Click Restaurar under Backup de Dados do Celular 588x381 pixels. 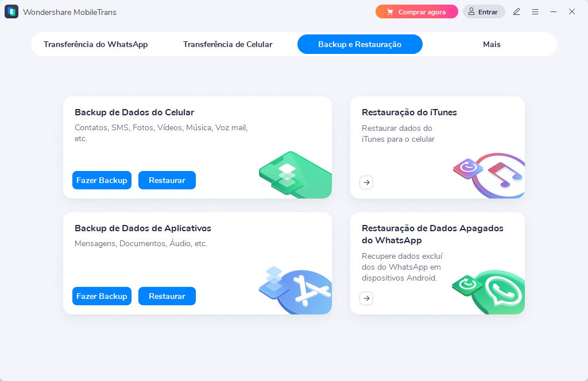167,180
